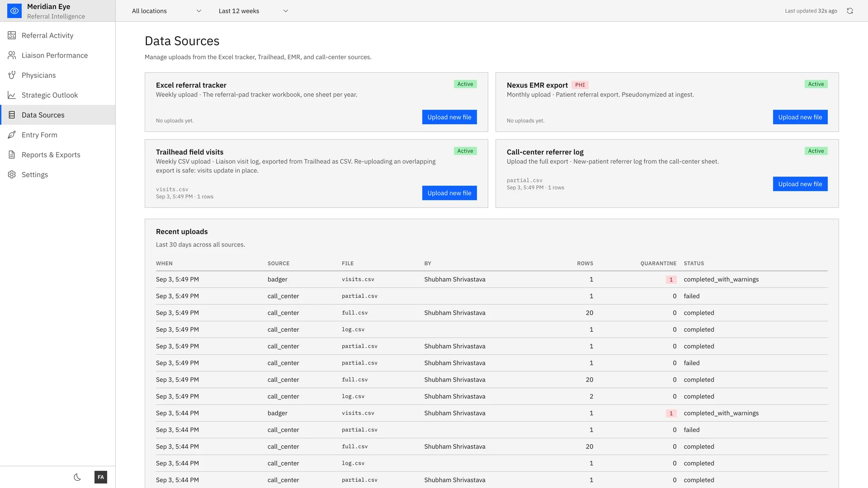Image resolution: width=868 pixels, height=488 pixels.
Task: Click quarantine badge 1 in 5:44 PM badger row
Action: (x=671, y=413)
